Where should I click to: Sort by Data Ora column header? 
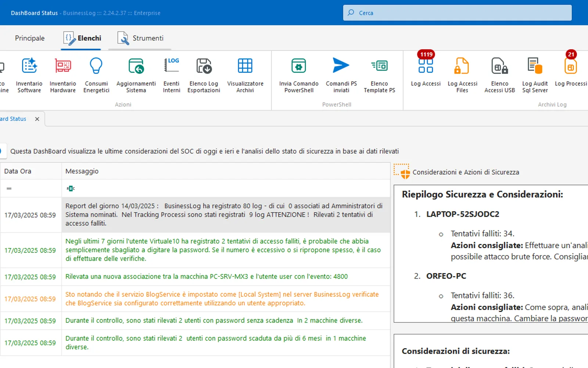coord(31,171)
